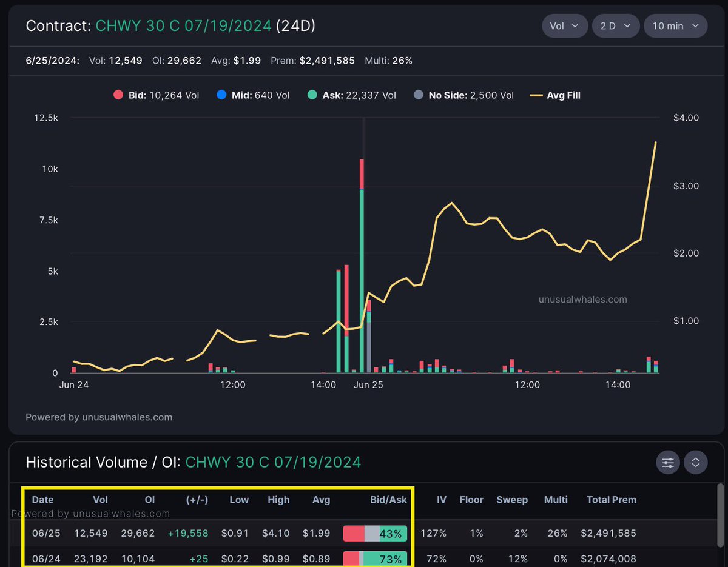Toggle the No Side series in legend
The height and width of the screenshot is (567, 728).
(x=463, y=95)
